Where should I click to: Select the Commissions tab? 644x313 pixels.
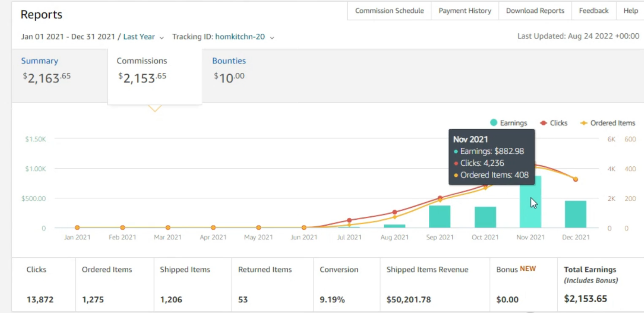point(155,76)
